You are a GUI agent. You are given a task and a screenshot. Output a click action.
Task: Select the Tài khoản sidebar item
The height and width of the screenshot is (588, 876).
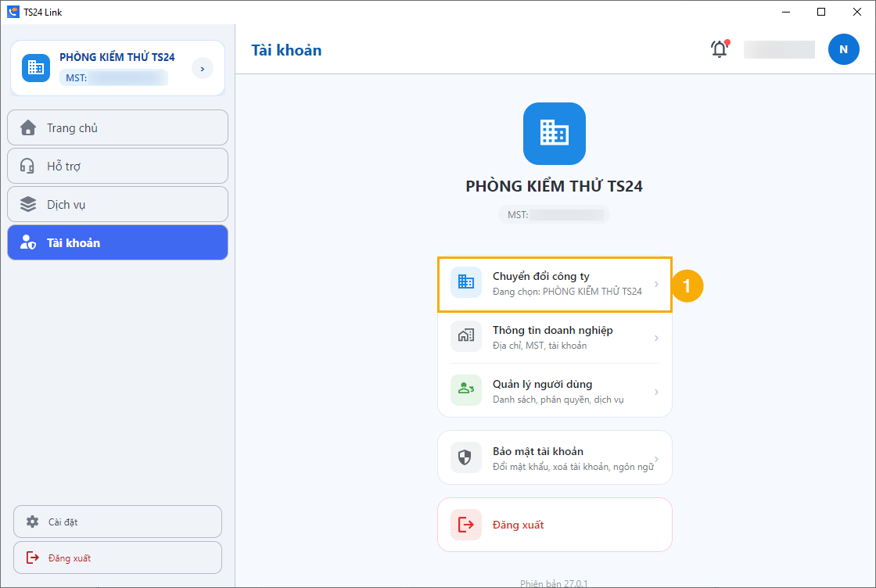[x=117, y=242]
